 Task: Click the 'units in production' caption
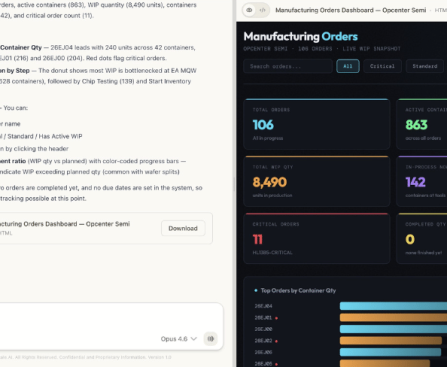click(x=272, y=195)
